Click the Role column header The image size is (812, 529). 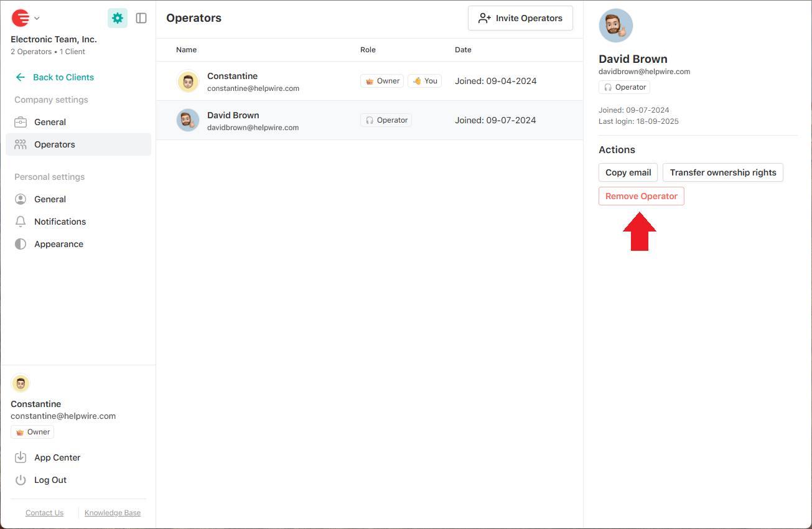pyautogui.click(x=368, y=49)
